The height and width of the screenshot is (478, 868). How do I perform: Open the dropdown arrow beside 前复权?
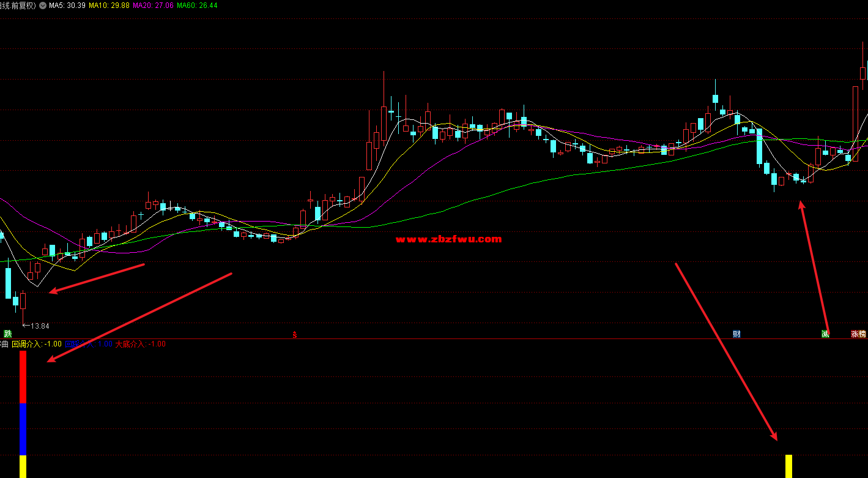point(42,6)
